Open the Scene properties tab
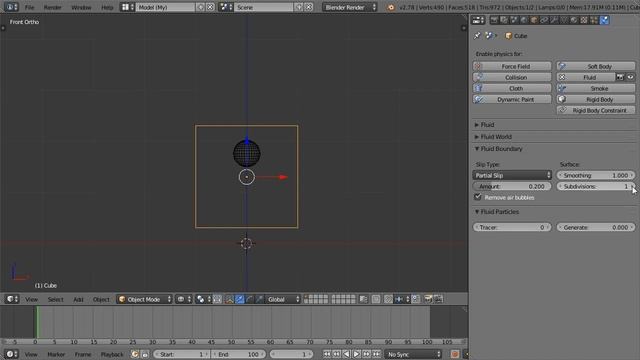The image size is (640, 360). pos(514,20)
